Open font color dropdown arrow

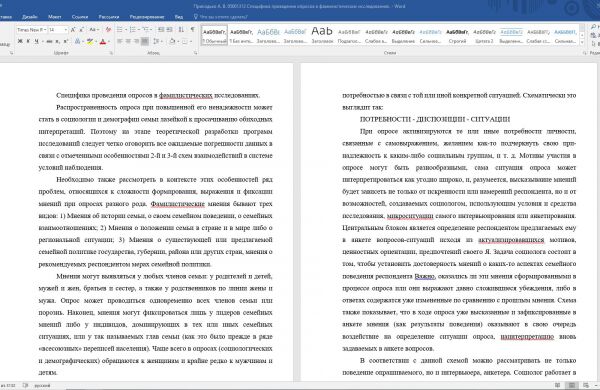click(x=109, y=41)
